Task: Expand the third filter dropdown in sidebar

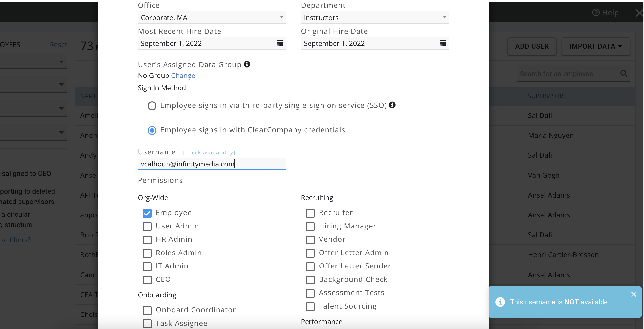Action: click(x=34, y=109)
